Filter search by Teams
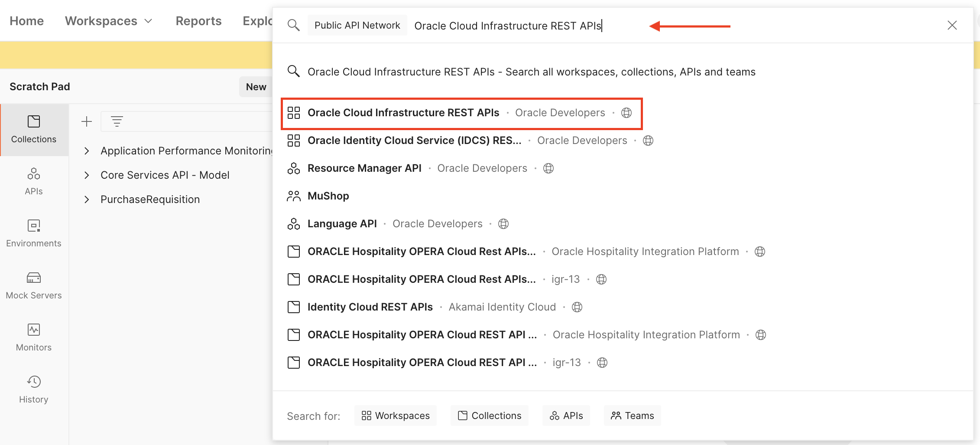The width and height of the screenshot is (980, 445). pos(632,416)
